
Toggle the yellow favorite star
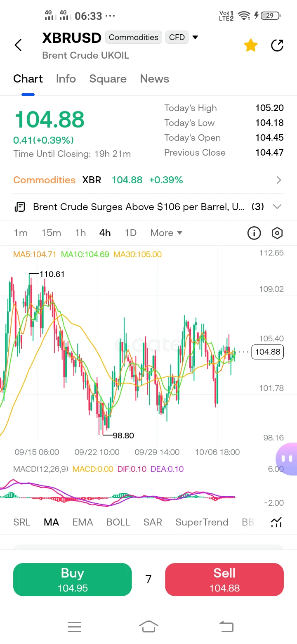pos(251,45)
